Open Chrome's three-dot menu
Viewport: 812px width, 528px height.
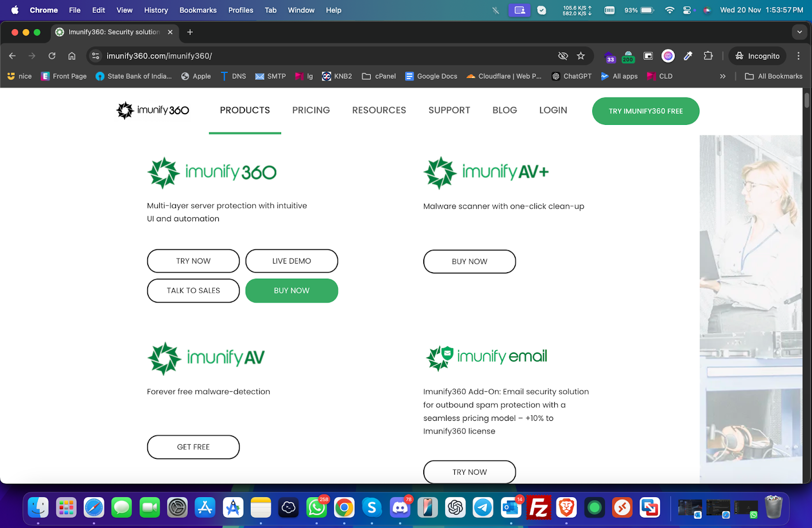point(798,56)
